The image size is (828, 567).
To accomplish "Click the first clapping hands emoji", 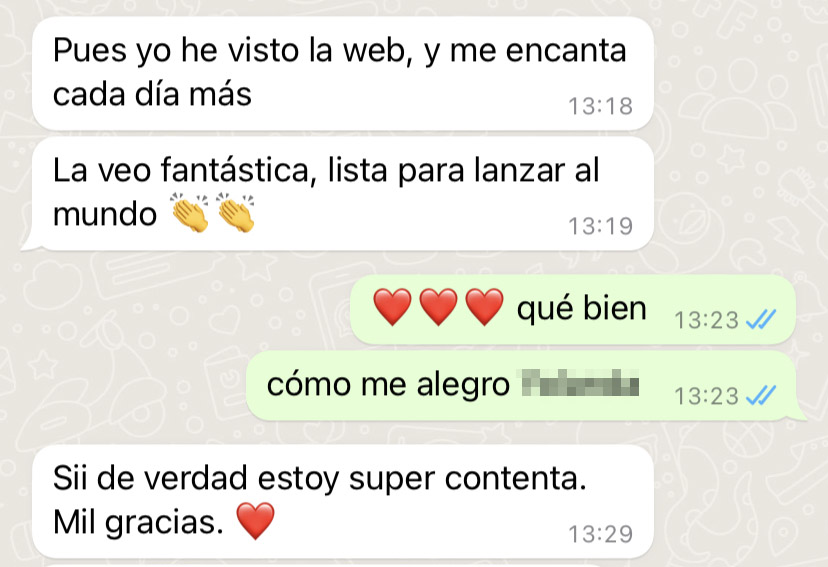I will [190, 213].
